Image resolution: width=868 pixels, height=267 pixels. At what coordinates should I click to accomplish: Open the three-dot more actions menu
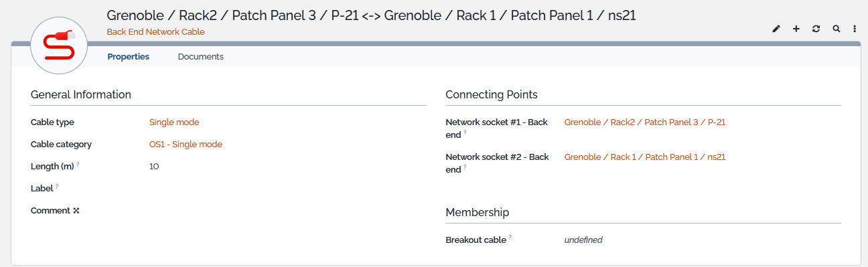[x=855, y=29]
